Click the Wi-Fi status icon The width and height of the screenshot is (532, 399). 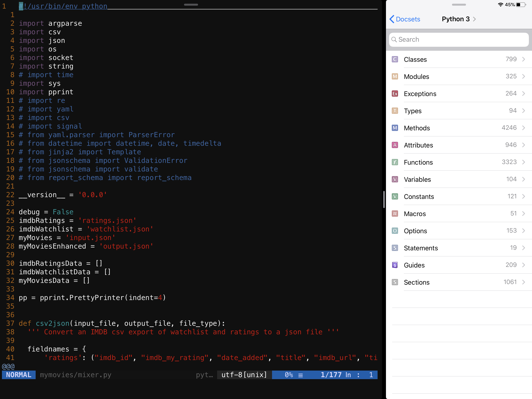501,4
